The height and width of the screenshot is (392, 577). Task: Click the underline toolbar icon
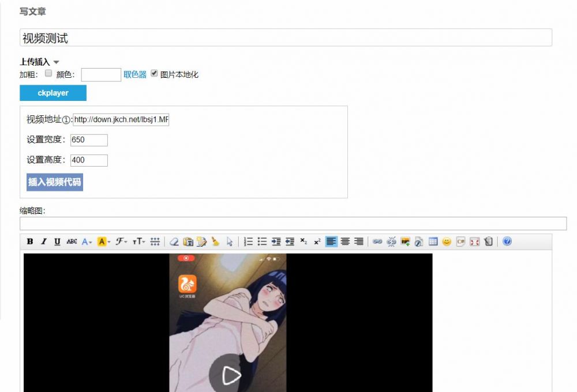57,242
